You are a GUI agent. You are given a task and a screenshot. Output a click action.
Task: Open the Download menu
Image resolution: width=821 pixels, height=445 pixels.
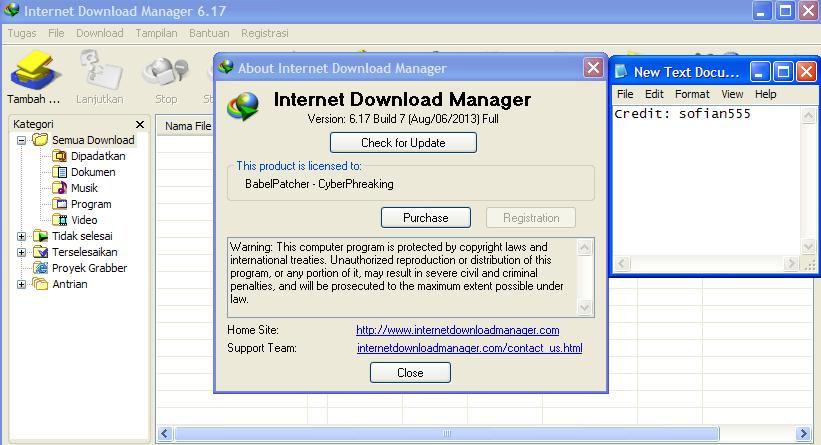[99, 33]
